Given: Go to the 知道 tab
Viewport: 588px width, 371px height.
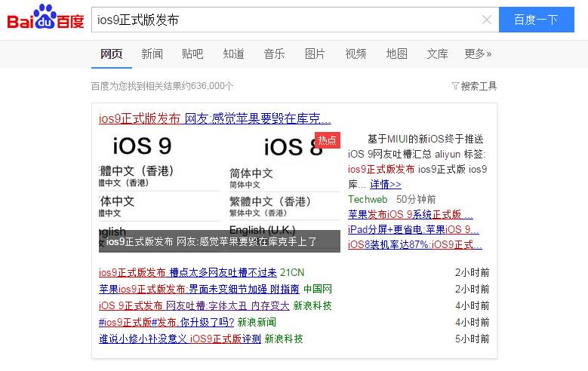Looking at the screenshot, I should coord(233,54).
